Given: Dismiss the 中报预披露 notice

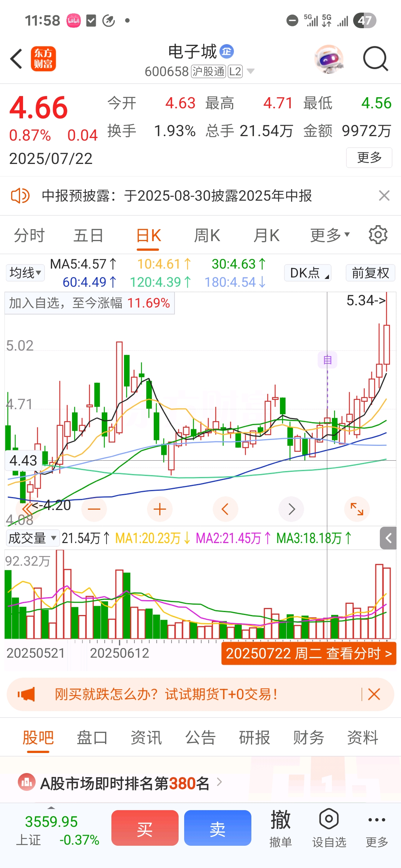Looking at the screenshot, I should pyautogui.click(x=384, y=195).
